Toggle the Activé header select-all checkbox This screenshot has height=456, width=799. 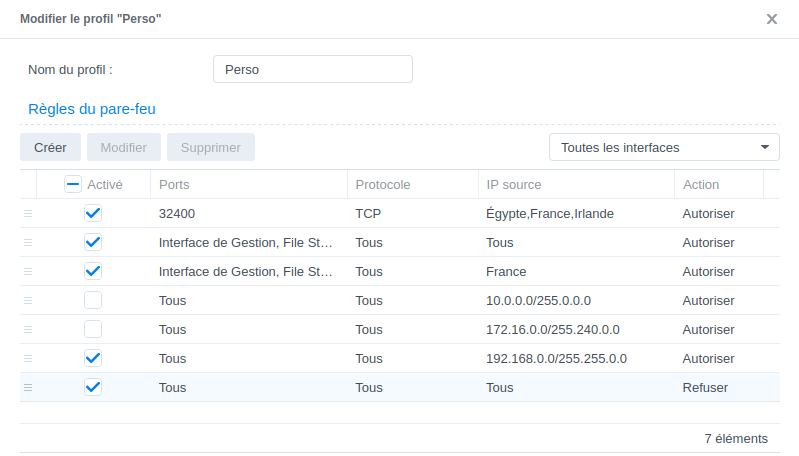click(73, 184)
